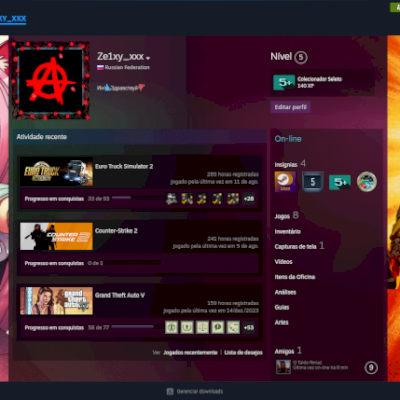Open the Análises reviews section
Image resolution: width=400 pixels, height=400 pixels.
click(285, 292)
